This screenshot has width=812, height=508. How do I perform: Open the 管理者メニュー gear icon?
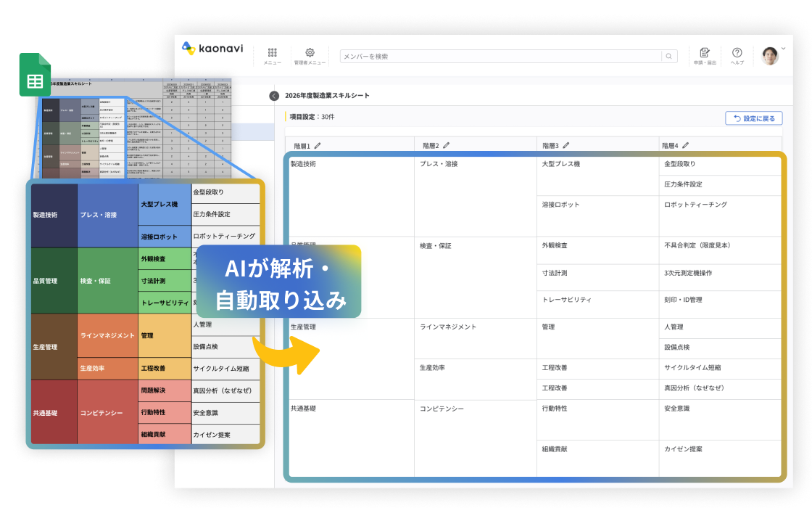point(310,53)
